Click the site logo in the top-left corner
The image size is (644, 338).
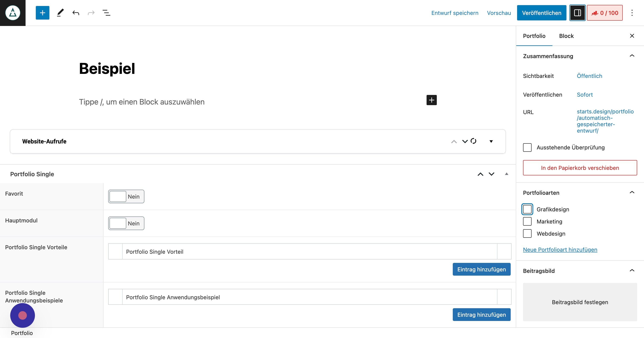click(x=13, y=13)
